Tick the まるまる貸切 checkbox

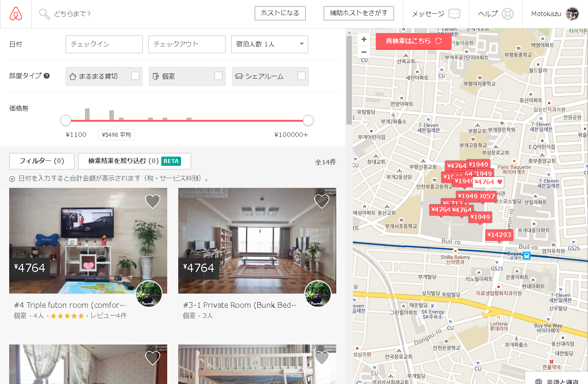(x=135, y=76)
